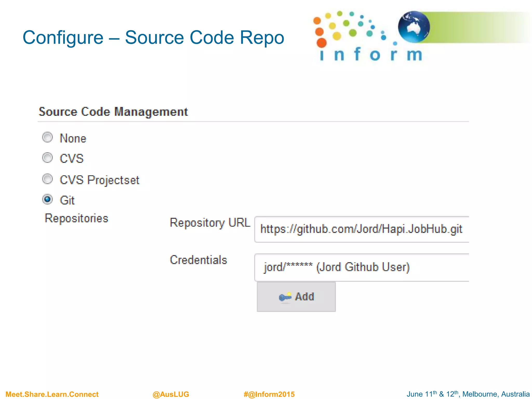
Task: Click the key icon on Add button
Action: tap(285, 297)
